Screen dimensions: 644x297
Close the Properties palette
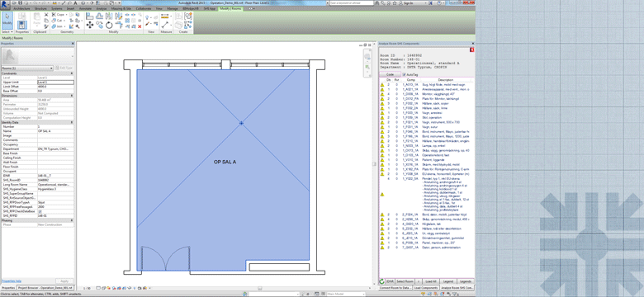coord(73,43)
